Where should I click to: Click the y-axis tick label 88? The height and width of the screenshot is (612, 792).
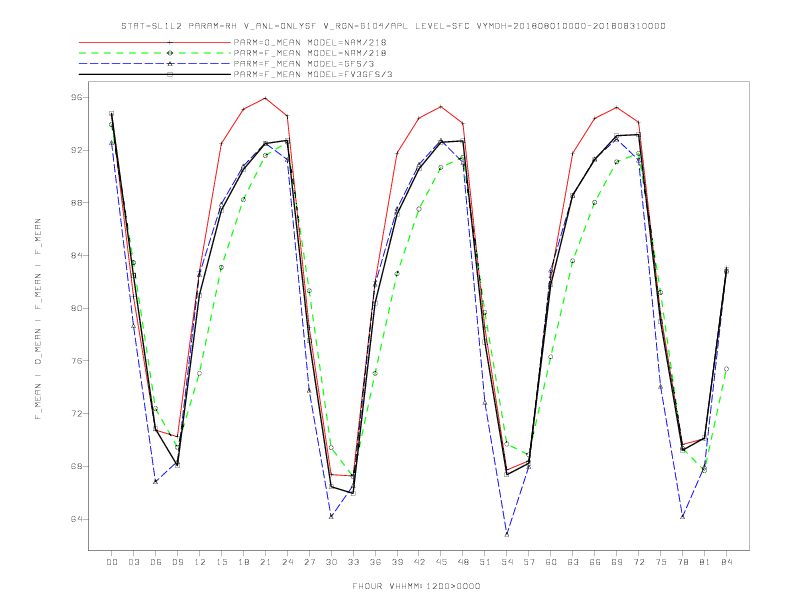76,202
